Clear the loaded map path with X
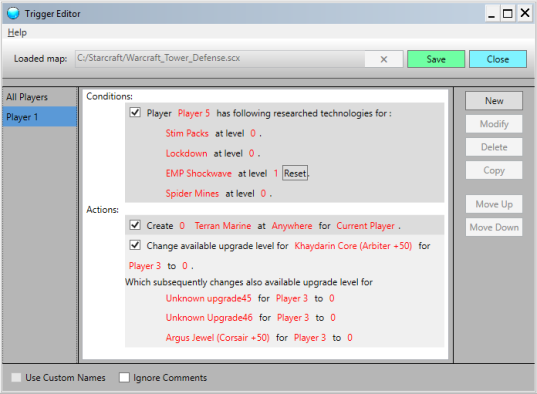 384,59
